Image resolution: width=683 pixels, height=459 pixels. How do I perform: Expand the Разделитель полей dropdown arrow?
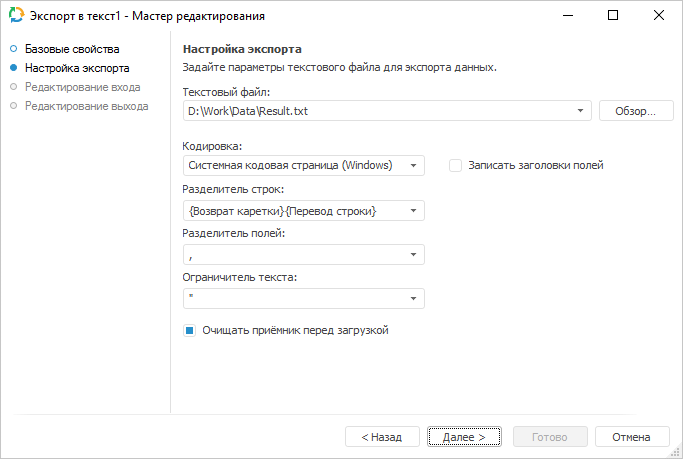click(x=414, y=255)
